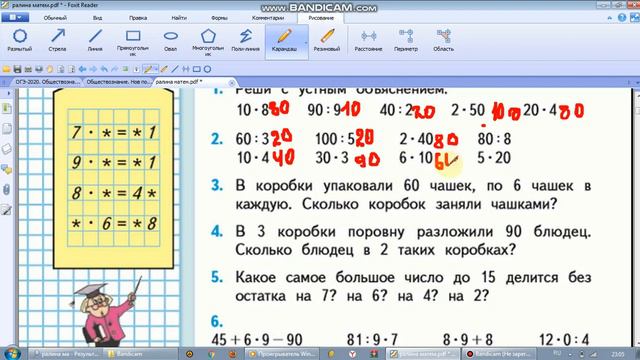Open the Pencil tool dropdown arrow
Viewport: 640px width, 360px height.
tap(305, 42)
